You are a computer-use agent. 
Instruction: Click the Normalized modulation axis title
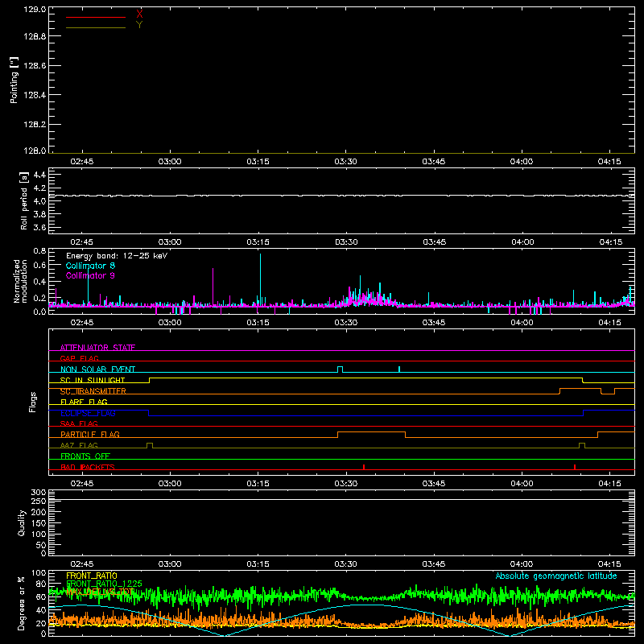click(19, 281)
